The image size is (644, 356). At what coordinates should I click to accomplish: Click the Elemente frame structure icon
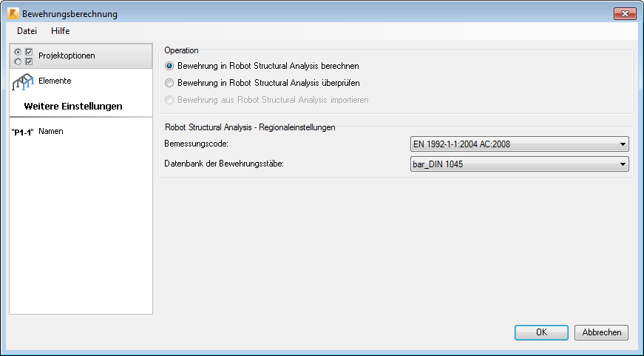click(x=23, y=81)
